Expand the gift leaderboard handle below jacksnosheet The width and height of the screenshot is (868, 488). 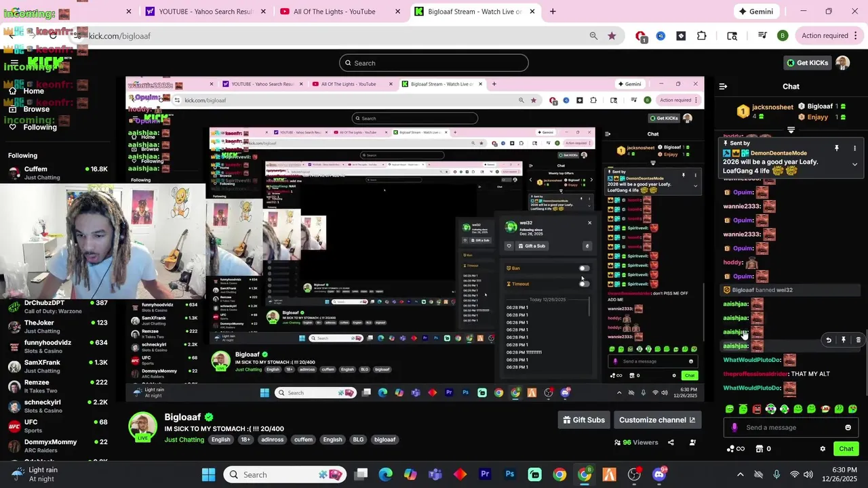click(x=791, y=129)
